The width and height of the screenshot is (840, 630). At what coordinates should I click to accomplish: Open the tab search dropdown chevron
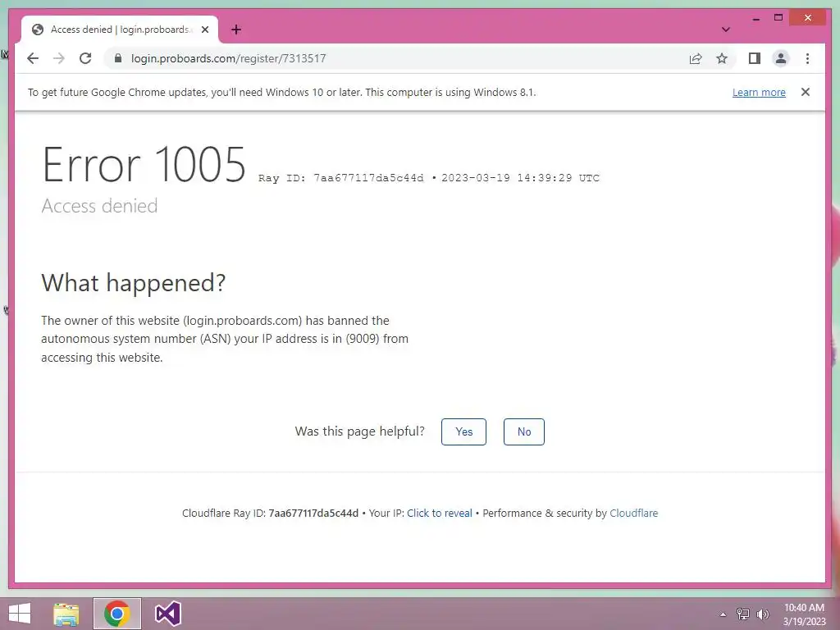click(725, 30)
